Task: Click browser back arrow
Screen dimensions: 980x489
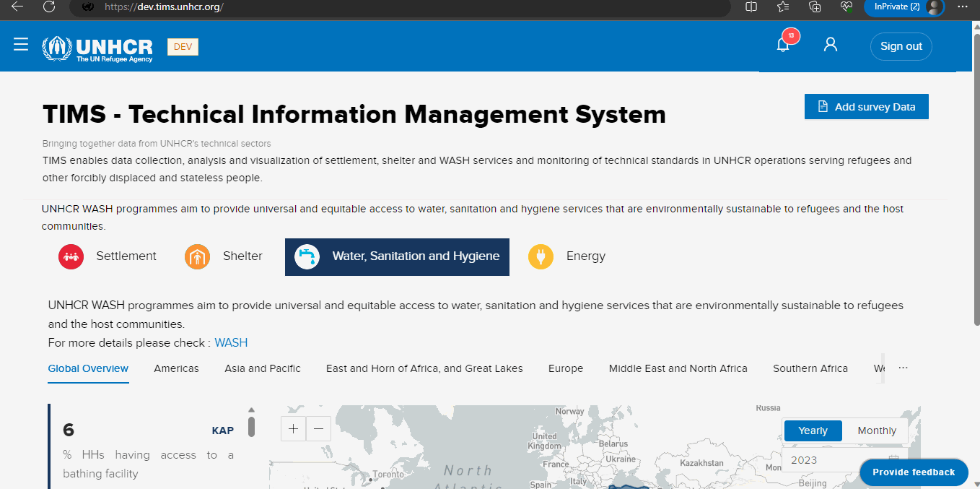Action: tap(17, 7)
